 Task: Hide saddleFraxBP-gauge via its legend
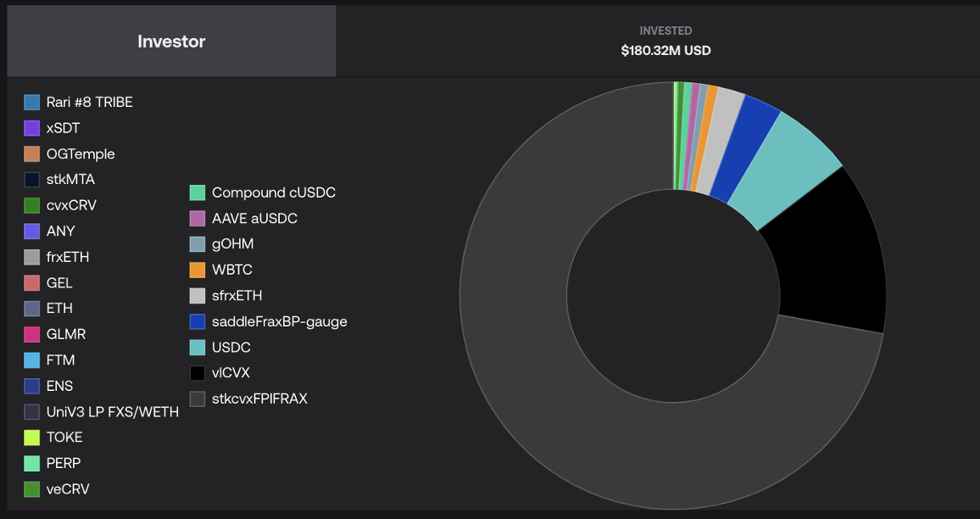coord(279,321)
